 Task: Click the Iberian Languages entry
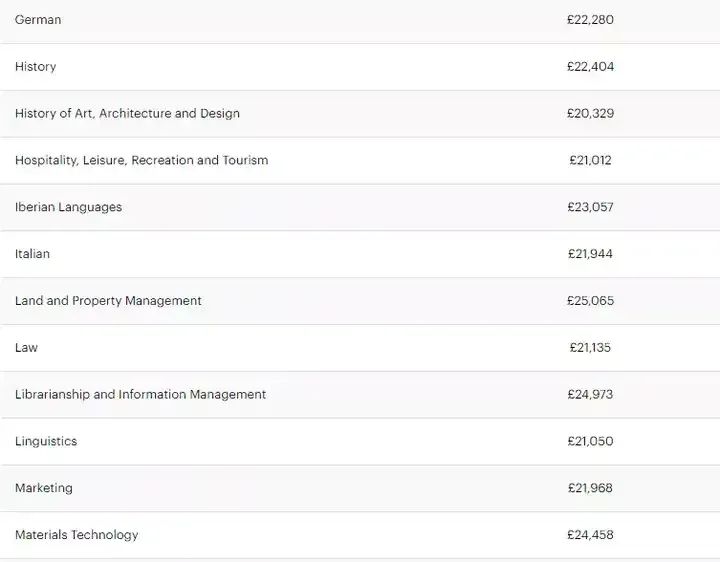[68, 207]
